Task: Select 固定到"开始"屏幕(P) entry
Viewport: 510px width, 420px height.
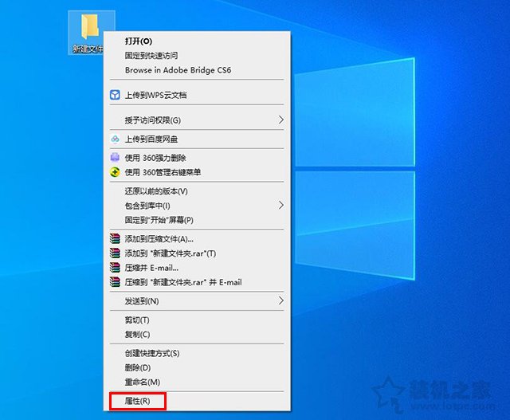Action: (197, 220)
